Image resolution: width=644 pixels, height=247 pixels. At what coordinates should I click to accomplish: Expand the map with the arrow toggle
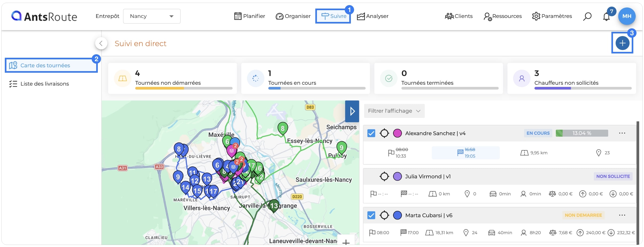coord(352,111)
